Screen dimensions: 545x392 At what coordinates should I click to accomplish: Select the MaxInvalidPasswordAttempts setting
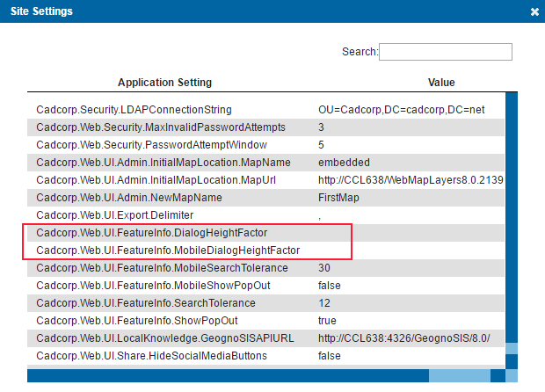[x=148, y=127]
